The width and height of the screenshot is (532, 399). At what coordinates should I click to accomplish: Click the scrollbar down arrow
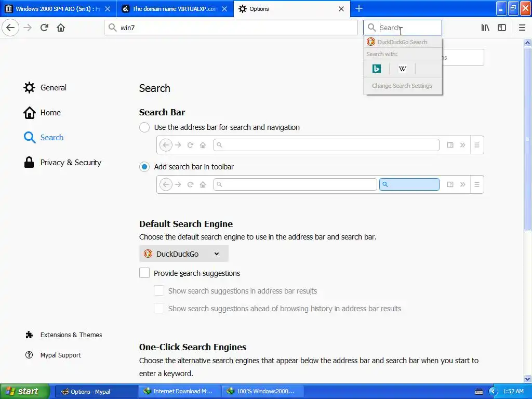pyautogui.click(x=528, y=379)
